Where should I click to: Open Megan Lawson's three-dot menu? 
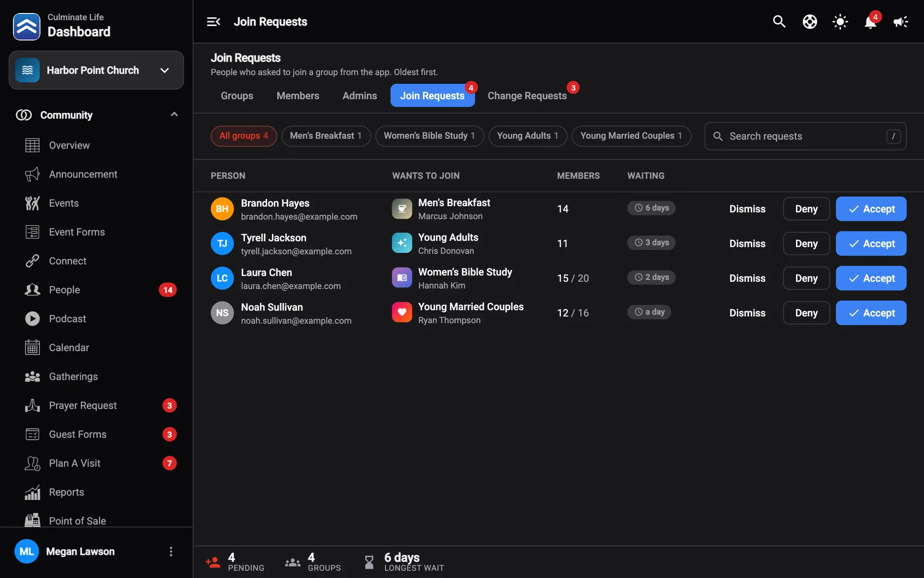tap(171, 552)
